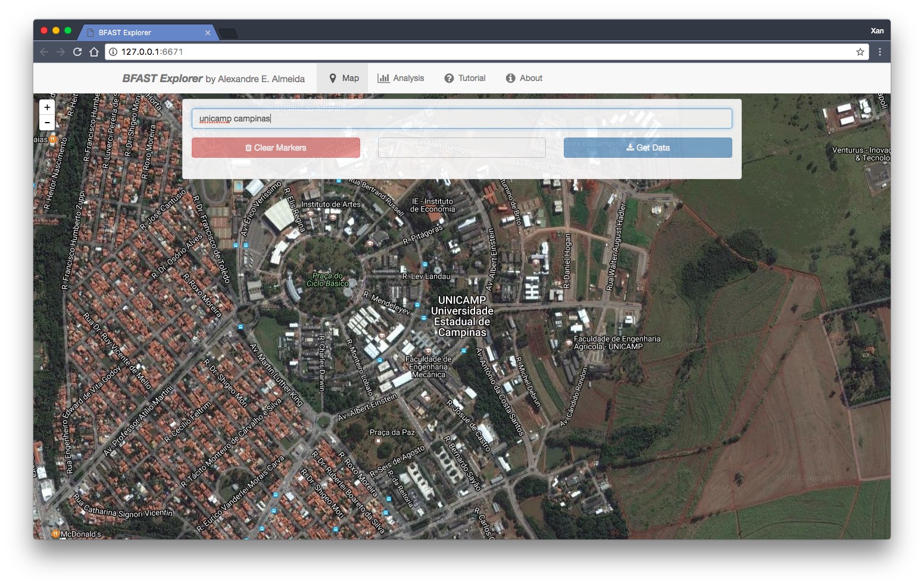Close the BFAST Explorer browser tab
This screenshot has width=924, height=587.
click(x=208, y=33)
